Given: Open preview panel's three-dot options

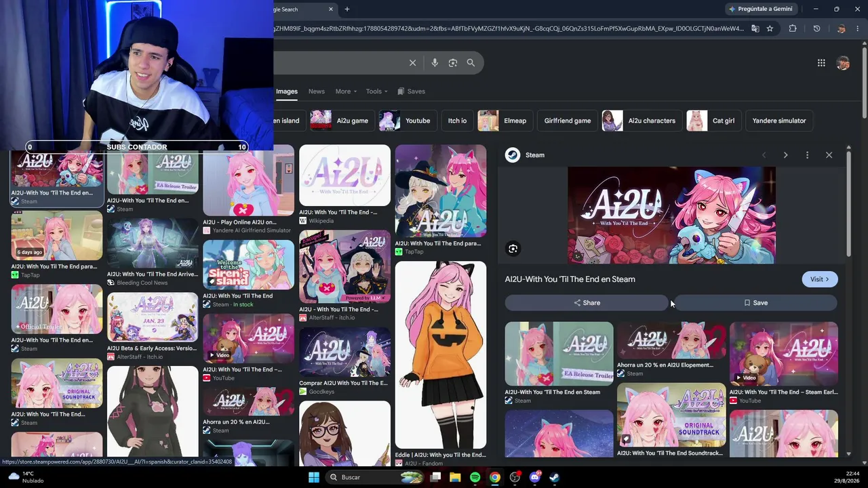Looking at the screenshot, I should click(x=807, y=155).
